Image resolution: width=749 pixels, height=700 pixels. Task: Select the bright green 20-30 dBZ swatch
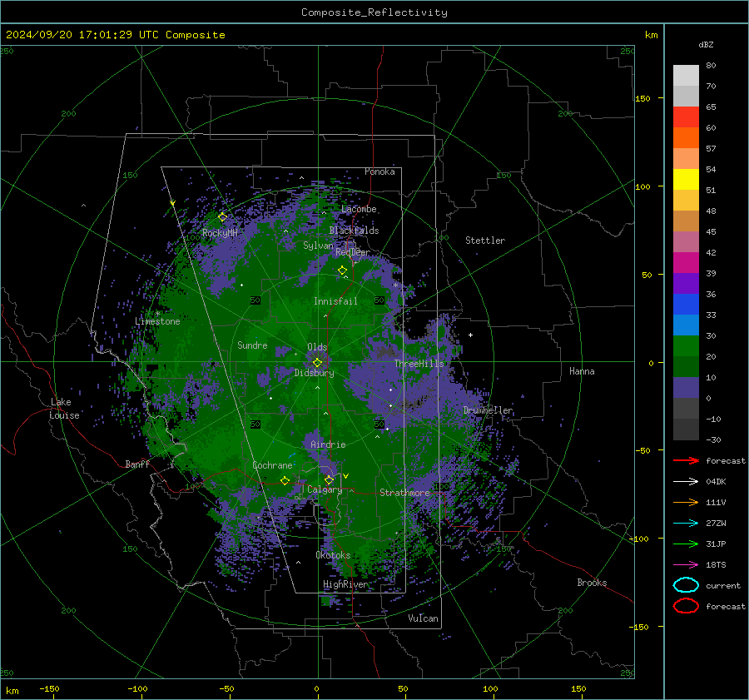686,346
